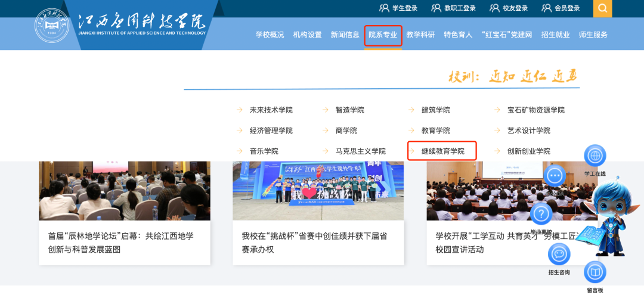This screenshot has height=298, width=644.
Task: Go to 宝石矿物资源学院 in the dropdown
Action: 536,110
